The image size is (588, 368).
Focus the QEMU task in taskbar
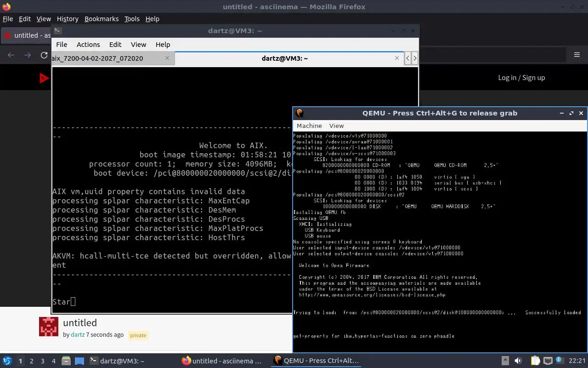pos(317,361)
